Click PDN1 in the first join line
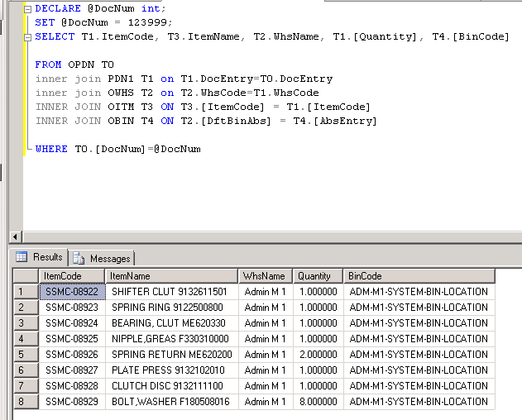This screenshot has width=522, height=420. tap(121, 79)
